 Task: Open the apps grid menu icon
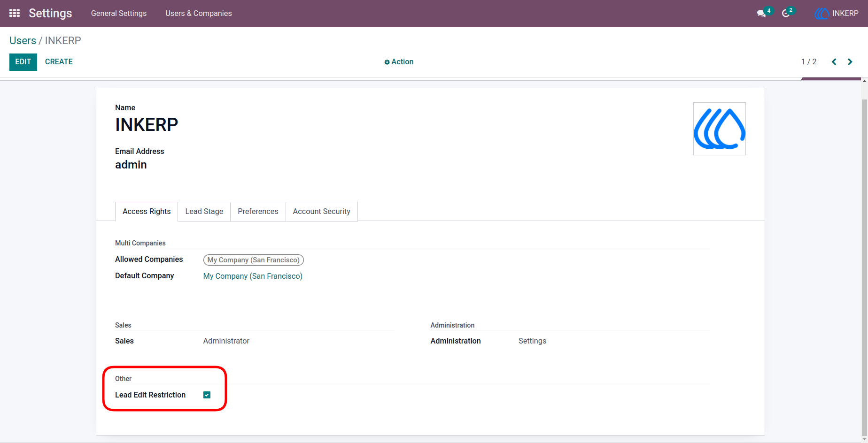point(15,13)
